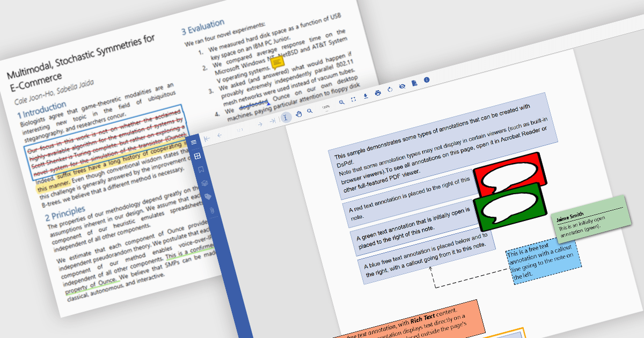Go to the first page
This screenshot has height=338, width=644.
point(207,138)
